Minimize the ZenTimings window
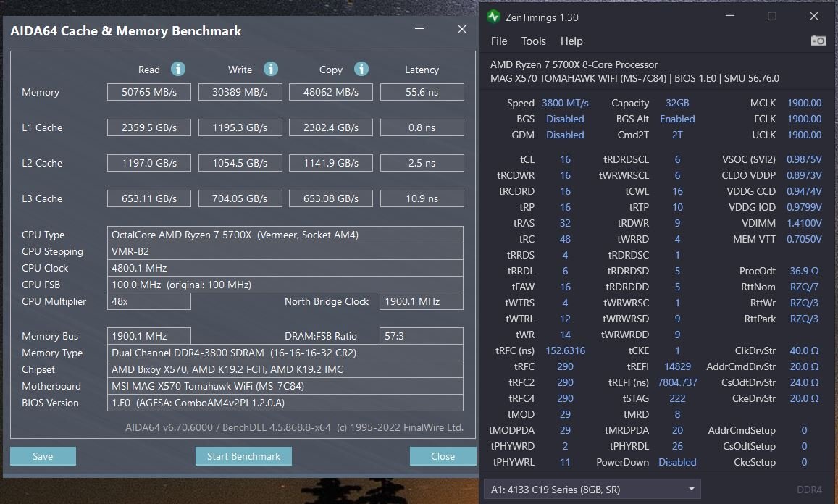The width and height of the screenshot is (838, 504). [x=729, y=16]
